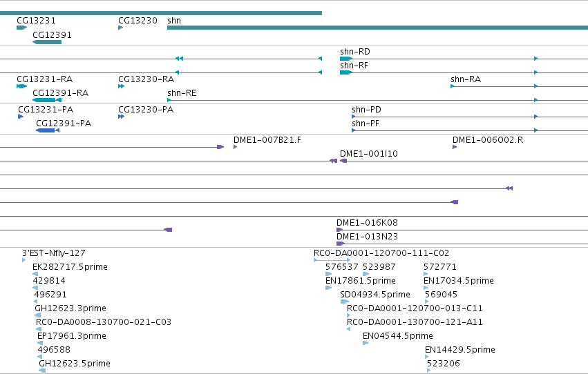
Task: Select the shn-RA transcript start arrow
Action: 453,86
